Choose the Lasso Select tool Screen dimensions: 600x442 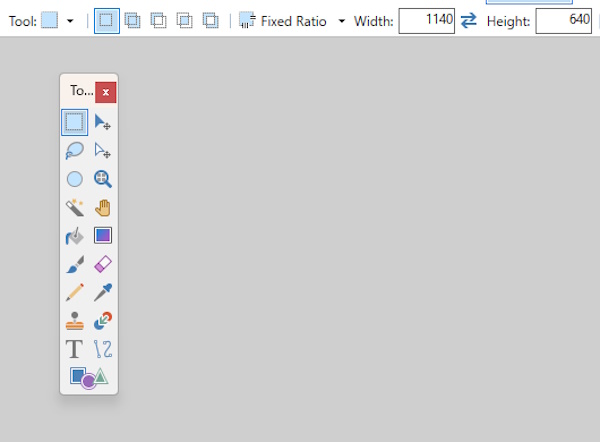tap(74, 151)
